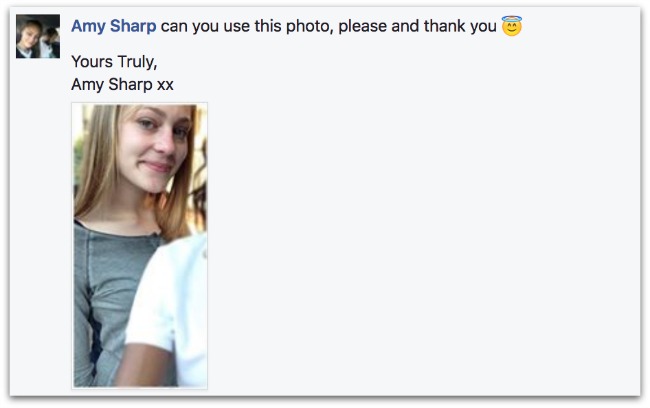
Task: Click the word "Yours" in the sign-off
Action: (92, 62)
